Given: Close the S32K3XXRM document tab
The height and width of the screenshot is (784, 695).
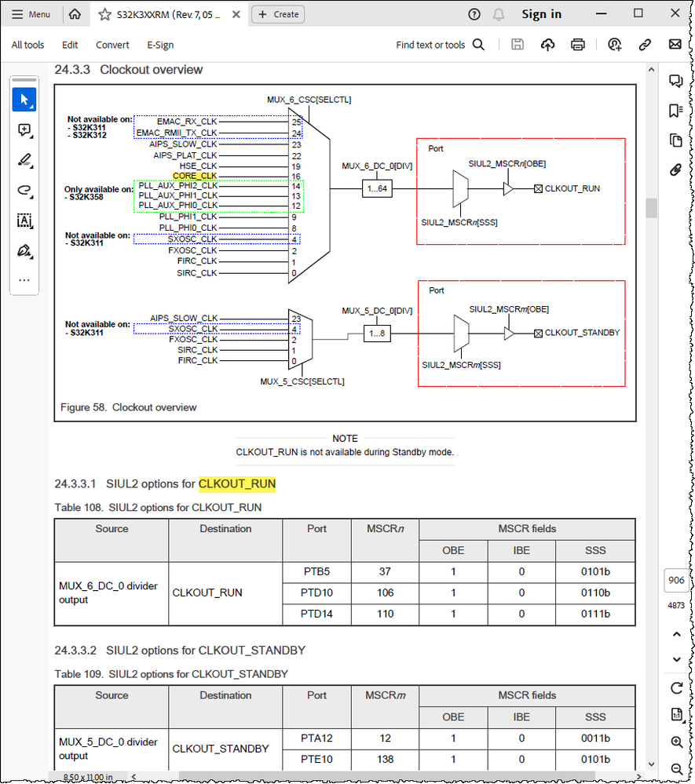Looking at the screenshot, I should coord(236,14).
